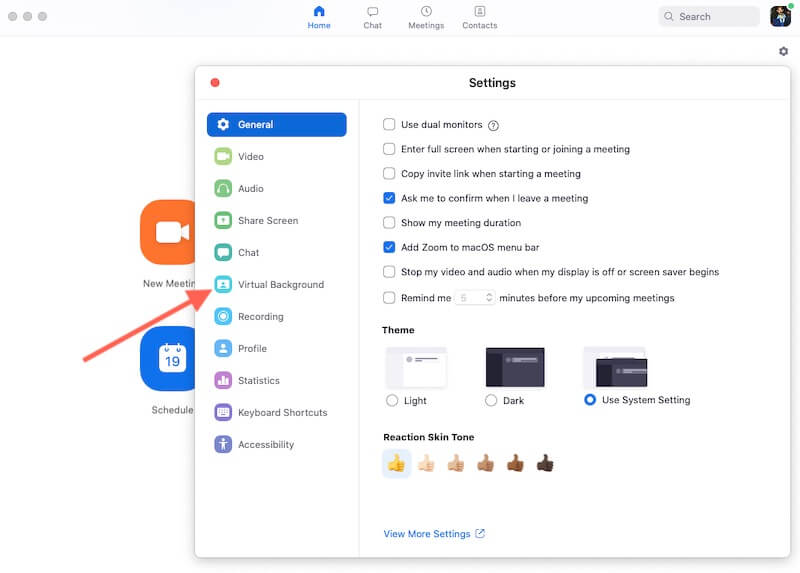Viewport: 800px width, 573px height.
Task: Open profile avatar menu at top right
Action: [780, 16]
